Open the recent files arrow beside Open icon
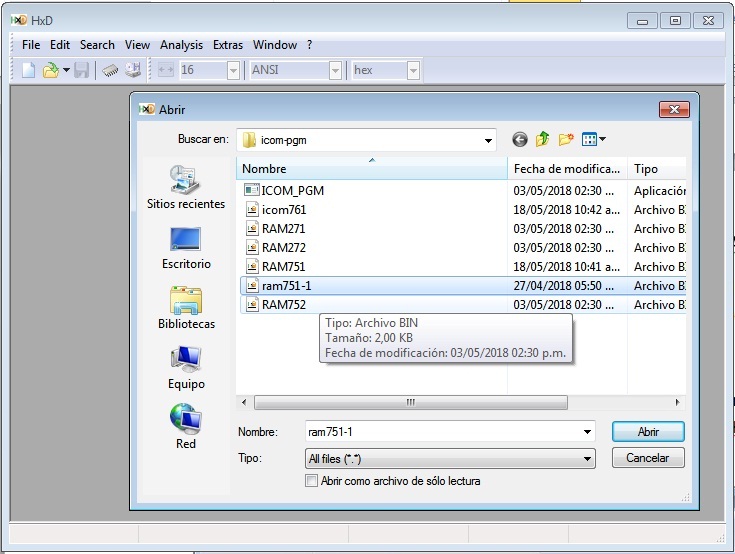The height and width of the screenshot is (554, 735). [x=67, y=70]
